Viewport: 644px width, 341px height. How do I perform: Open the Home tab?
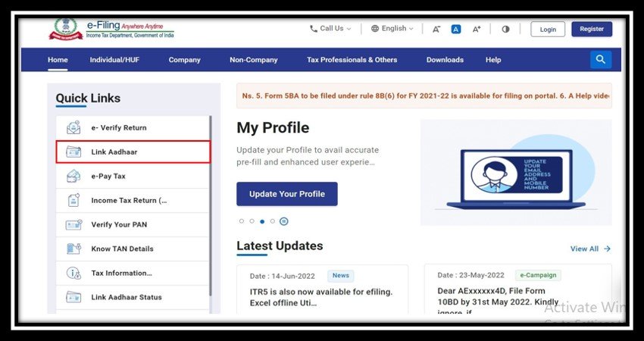[x=58, y=60]
